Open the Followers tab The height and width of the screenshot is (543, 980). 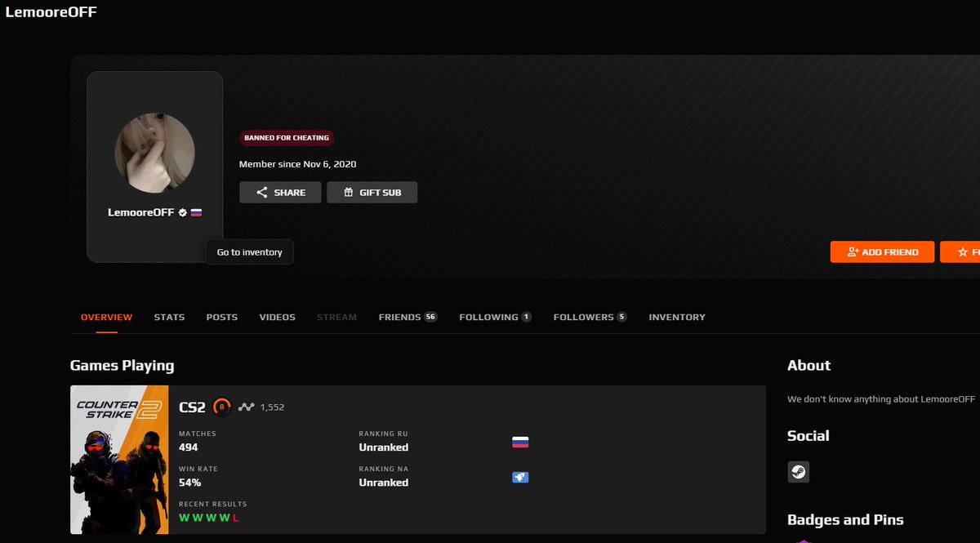tap(590, 317)
